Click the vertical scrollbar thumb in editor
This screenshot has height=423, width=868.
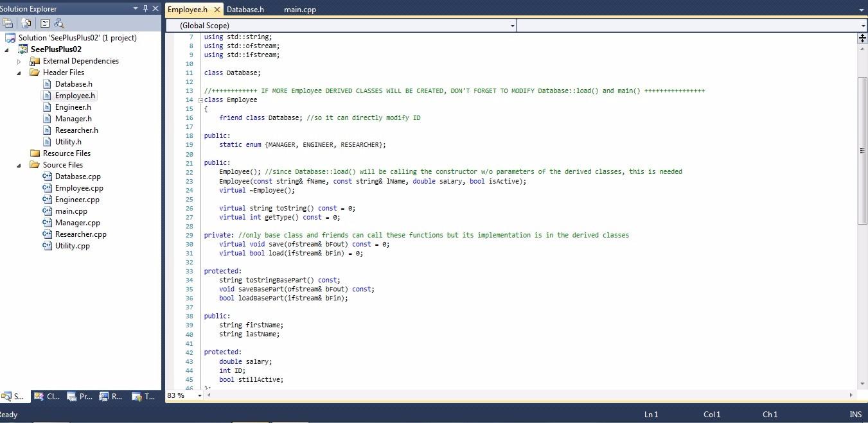pyautogui.click(x=863, y=150)
